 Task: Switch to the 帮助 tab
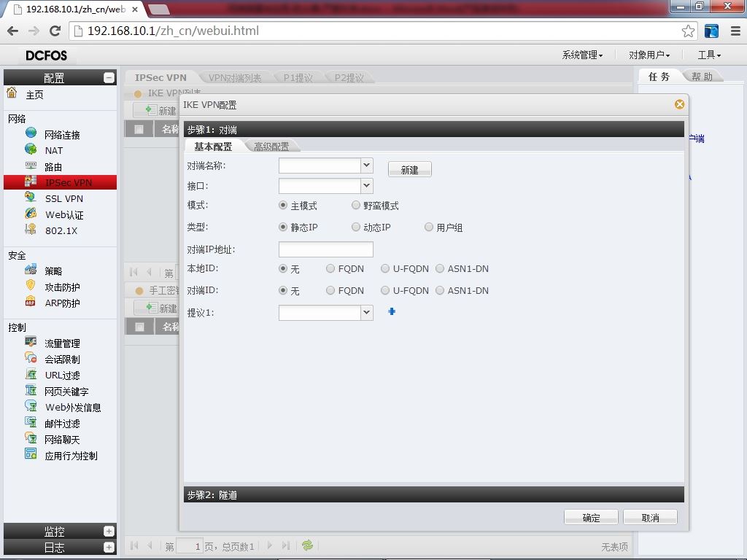coord(702,77)
